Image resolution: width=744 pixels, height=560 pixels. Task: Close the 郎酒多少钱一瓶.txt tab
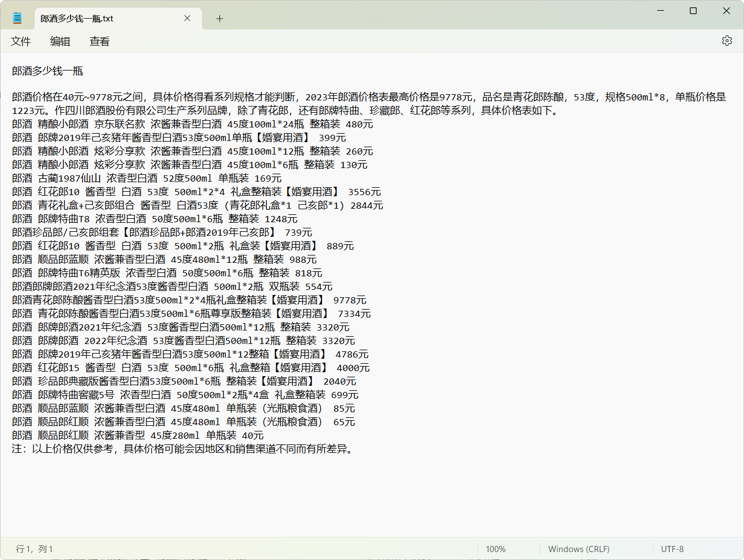click(x=187, y=18)
